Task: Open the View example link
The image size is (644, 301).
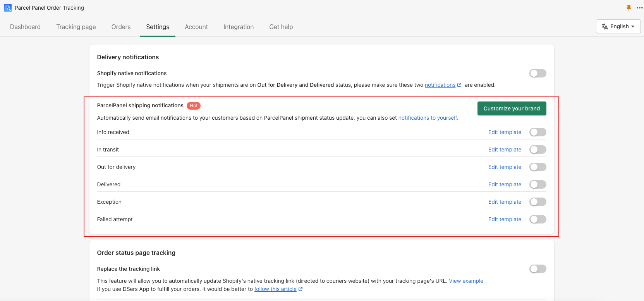Action: pyautogui.click(x=466, y=281)
